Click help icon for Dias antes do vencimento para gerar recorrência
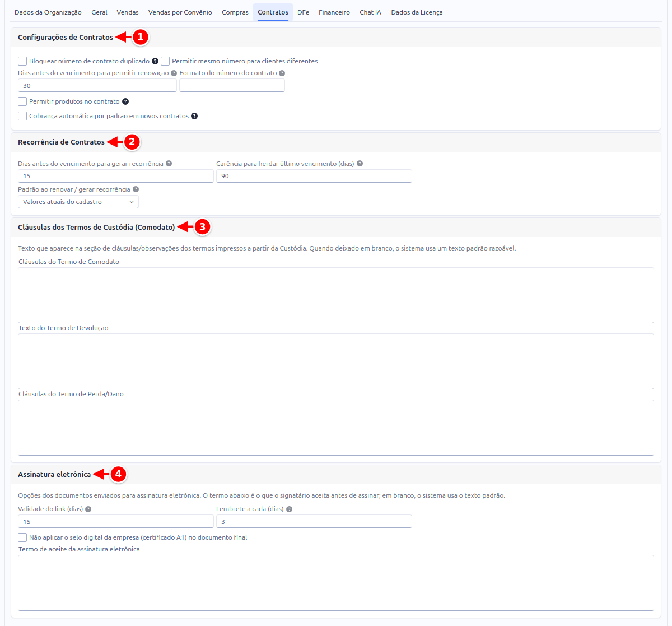Viewport: 672px width, 626px height. (x=169, y=164)
